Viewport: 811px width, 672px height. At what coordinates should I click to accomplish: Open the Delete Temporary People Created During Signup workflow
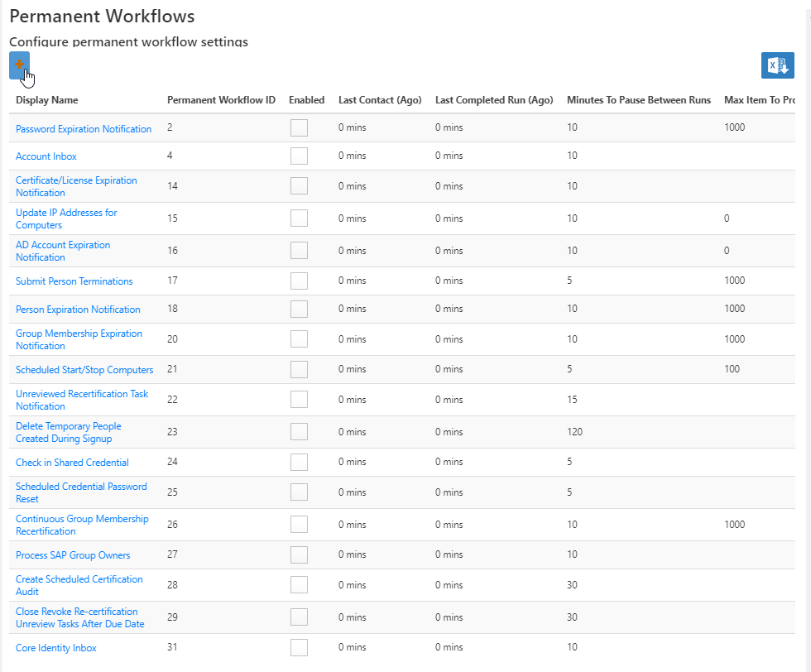pos(68,431)
